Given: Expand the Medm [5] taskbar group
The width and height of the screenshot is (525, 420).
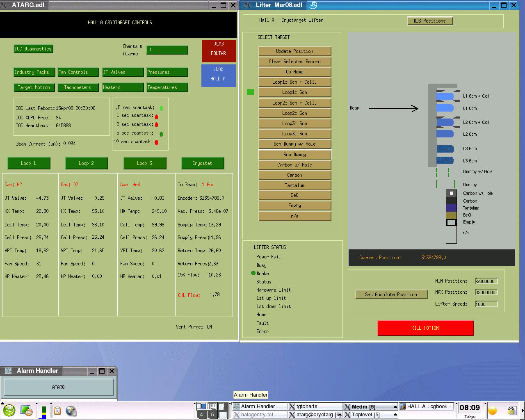Looking at the screenshot, I should [370, 407].
